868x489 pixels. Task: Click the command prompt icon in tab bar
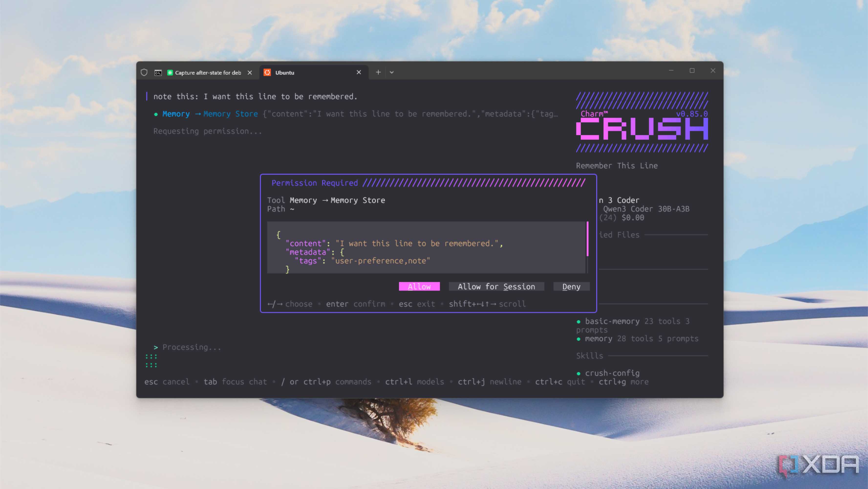click(158, 73)
